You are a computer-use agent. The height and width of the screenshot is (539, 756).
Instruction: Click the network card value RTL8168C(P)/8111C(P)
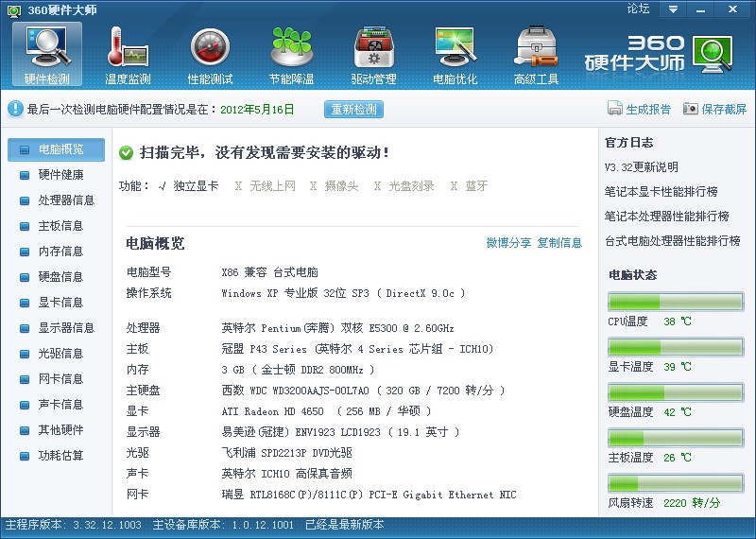click(369, 495)
